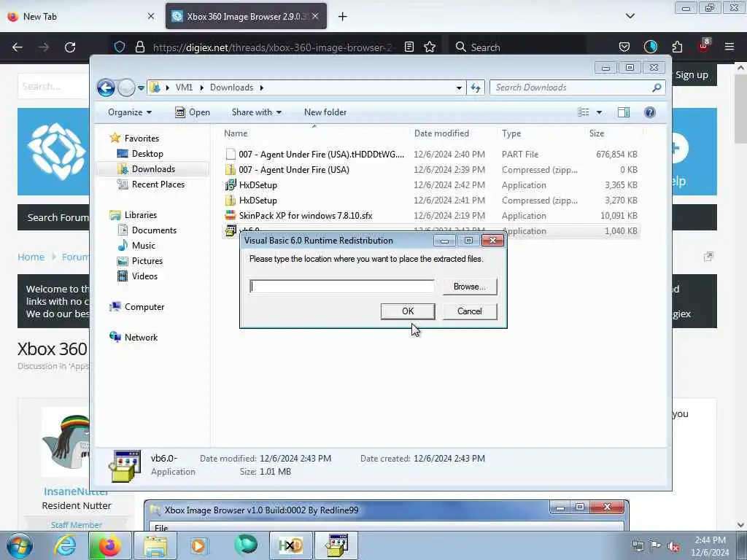The width and height of the screenshot is (747, 560).
Task: Open Favorites in the navigation pane
Action: coord(142,138)
